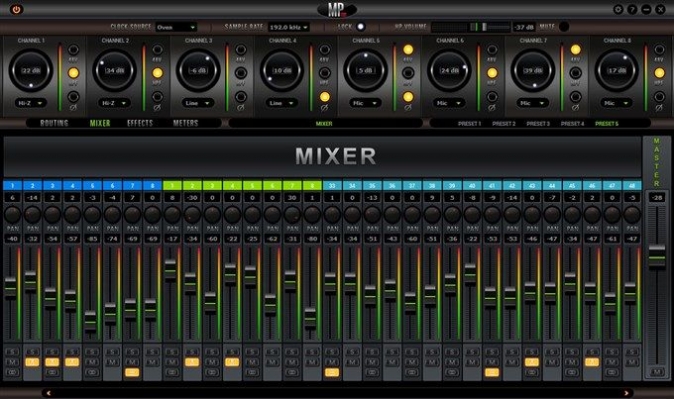Unmute green mixer channel 4
674x399 pixels.
pyautogui.click(x=232, y=362)
